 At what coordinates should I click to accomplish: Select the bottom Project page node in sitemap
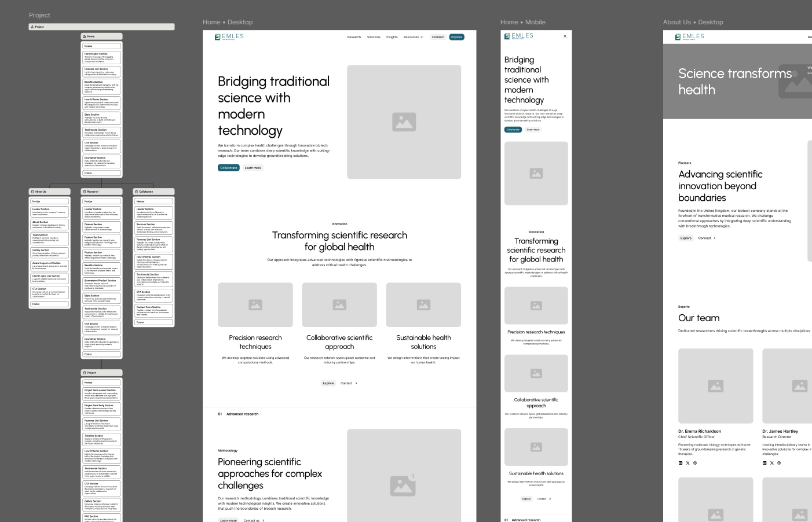pos(101,373)
